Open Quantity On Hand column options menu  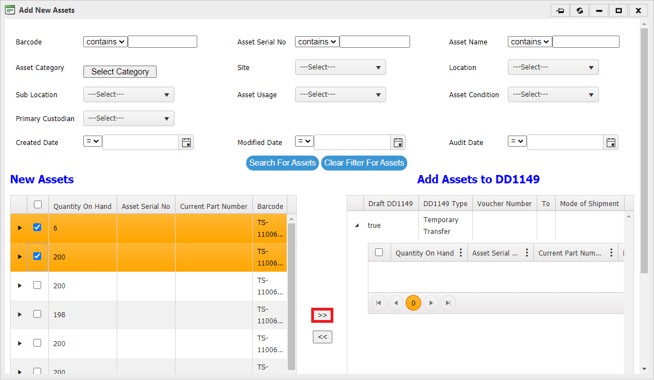pos(461,253)
